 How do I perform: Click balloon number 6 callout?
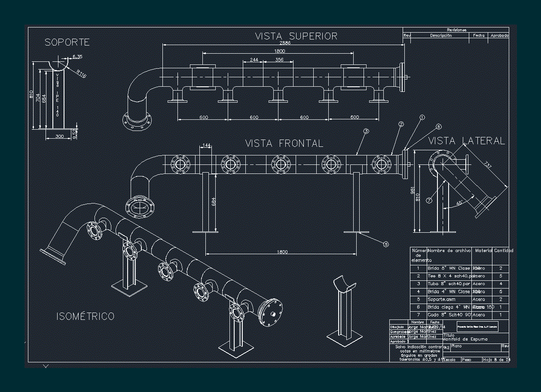(x=438, y=127)
